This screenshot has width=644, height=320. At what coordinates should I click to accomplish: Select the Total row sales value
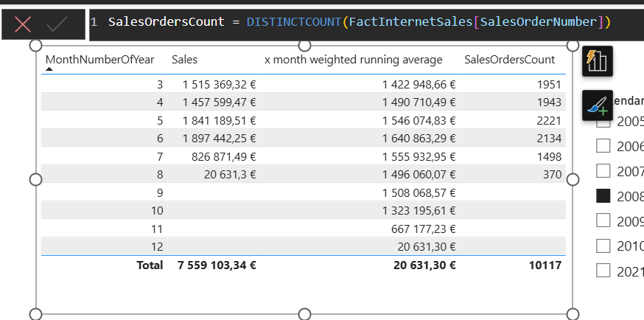[217, 265]
